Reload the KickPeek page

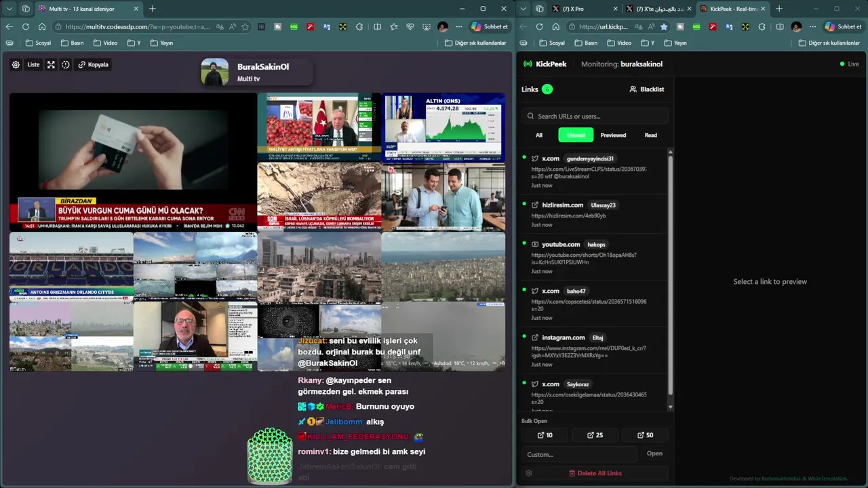(540, 26)
